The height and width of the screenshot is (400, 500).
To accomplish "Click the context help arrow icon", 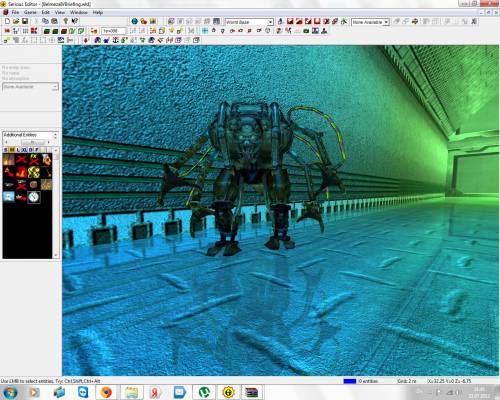I will point(75,21).
